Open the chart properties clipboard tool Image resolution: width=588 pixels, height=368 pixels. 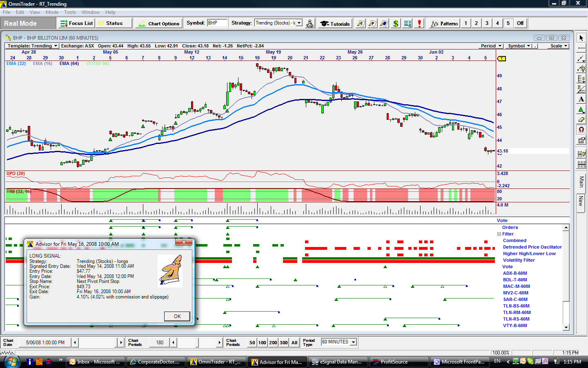coord(581,140)
